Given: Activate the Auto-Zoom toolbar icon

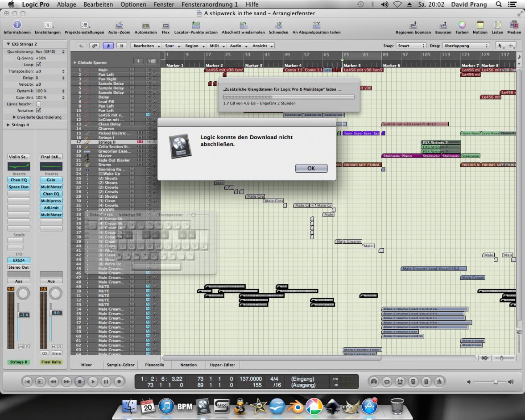Looking at the screenshot, I should click(x=119, y=25).
